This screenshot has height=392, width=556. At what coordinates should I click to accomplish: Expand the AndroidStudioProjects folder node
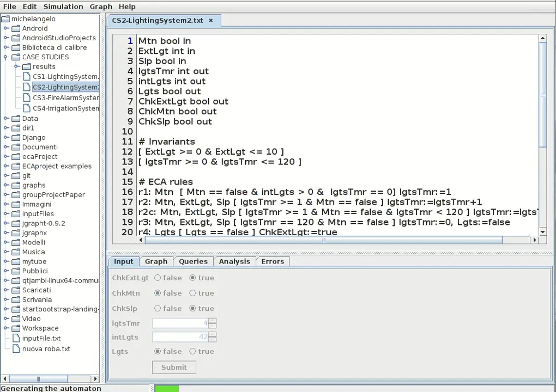click(6, 38)
